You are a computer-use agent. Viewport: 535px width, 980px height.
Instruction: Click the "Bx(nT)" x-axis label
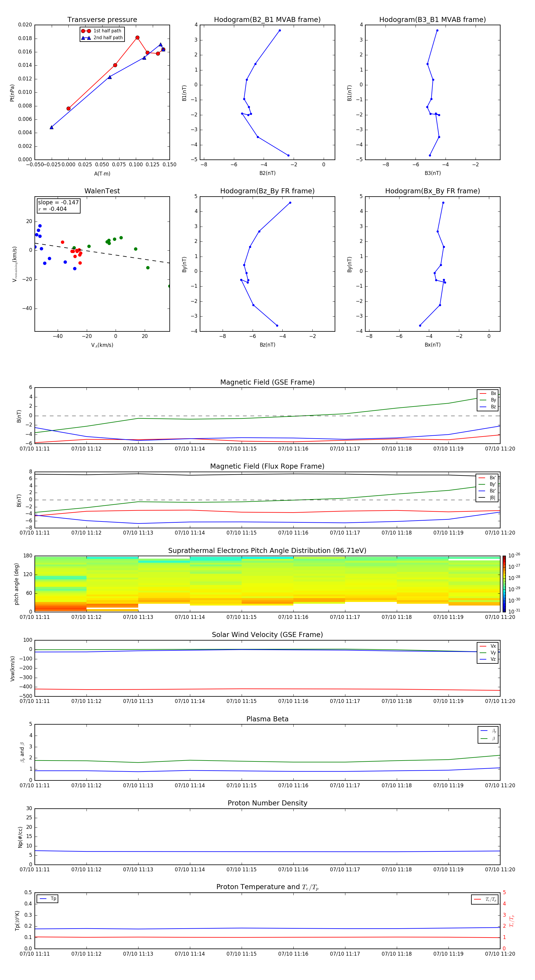[x=432, y=345]
